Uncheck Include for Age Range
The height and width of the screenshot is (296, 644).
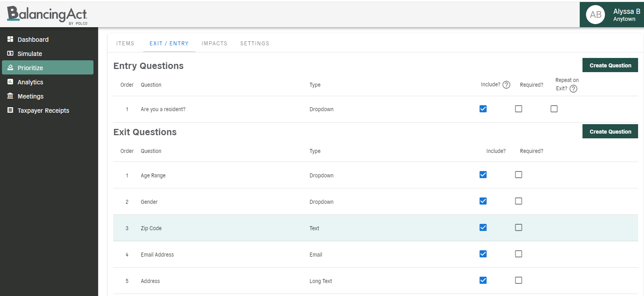click(x=483, y=175)
